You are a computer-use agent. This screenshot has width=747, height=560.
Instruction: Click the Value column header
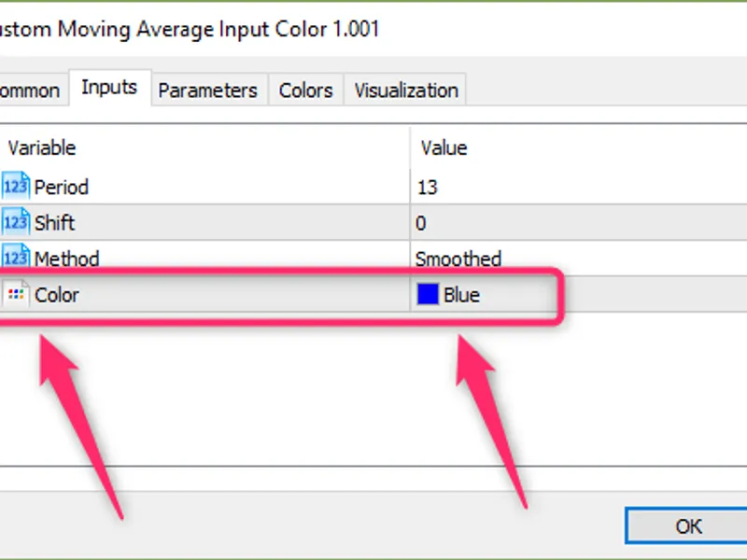[444, 148]
